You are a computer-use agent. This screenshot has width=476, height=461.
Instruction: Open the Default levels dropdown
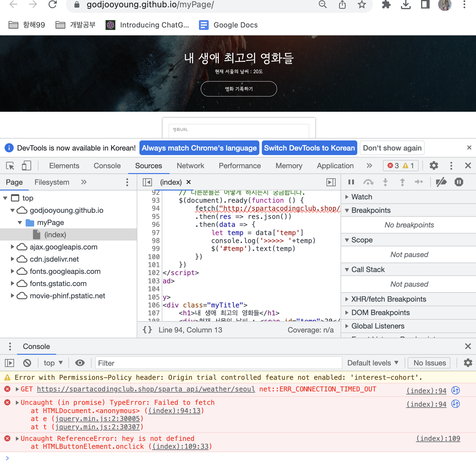coord(373,363)
